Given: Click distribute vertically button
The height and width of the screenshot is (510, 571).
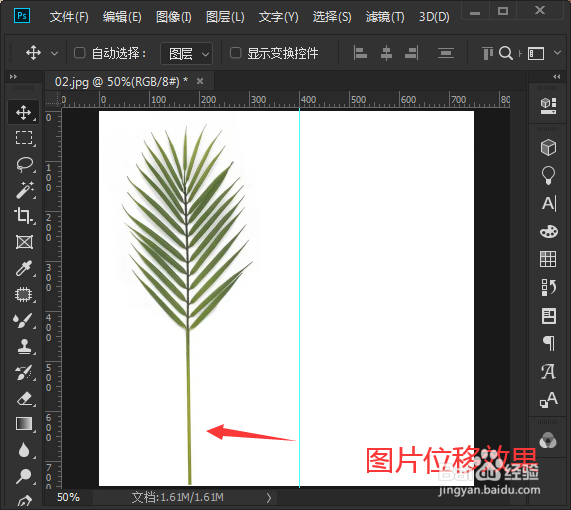Looking at the screenshot, I should 446,53.
